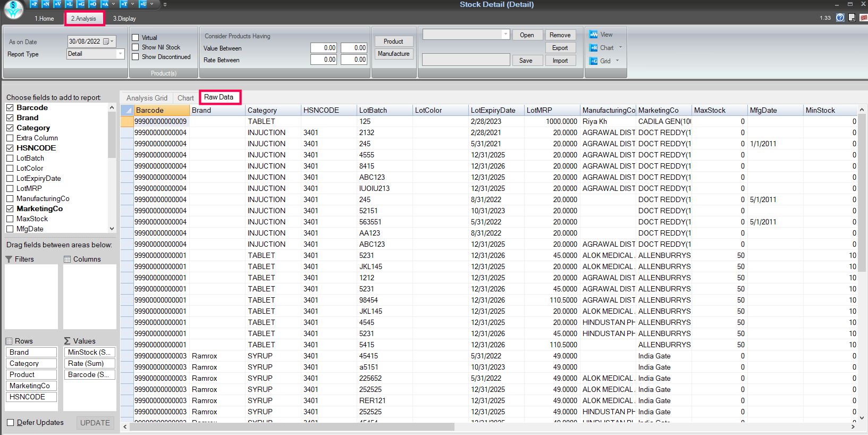Click the Remove layout button

pos(560,35)
